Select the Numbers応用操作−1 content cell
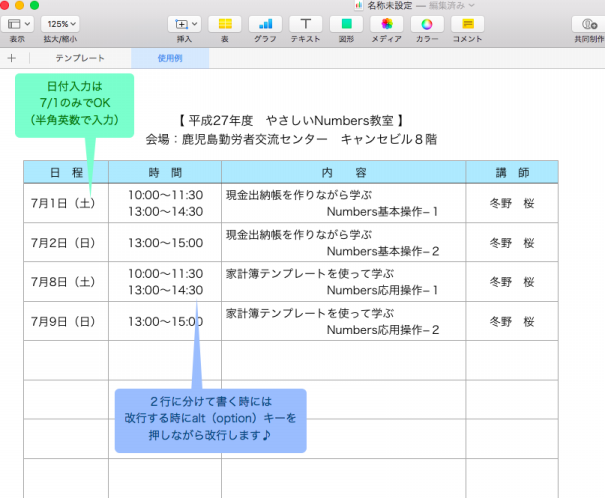The image size is (605, 498). coord(343,282)
